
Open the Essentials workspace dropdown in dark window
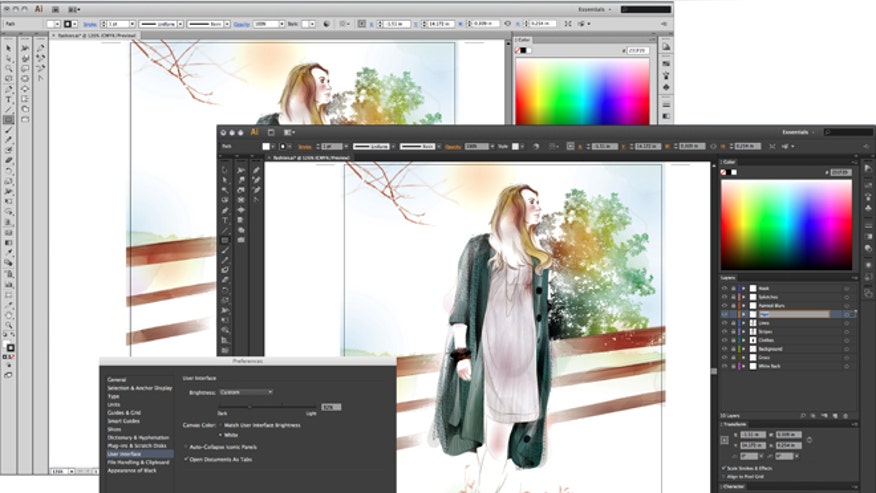point(798,132)
